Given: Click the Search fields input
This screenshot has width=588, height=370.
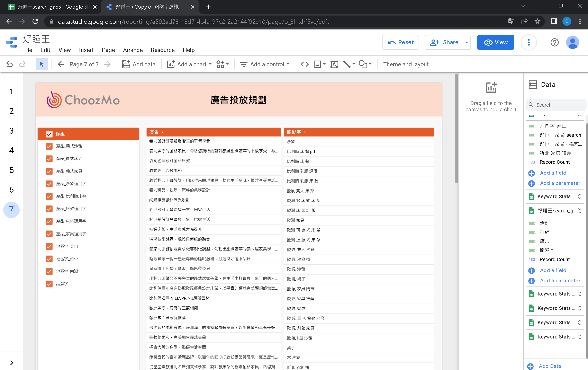Looking at the screenshot, I should (x=556, y=105).
